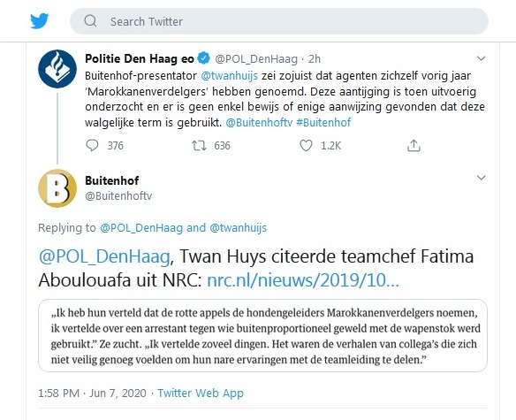This screenshot has height=420, width=516.
Task: Expand the Politie tweet options chevron
Action: click(x=482, y=58)
